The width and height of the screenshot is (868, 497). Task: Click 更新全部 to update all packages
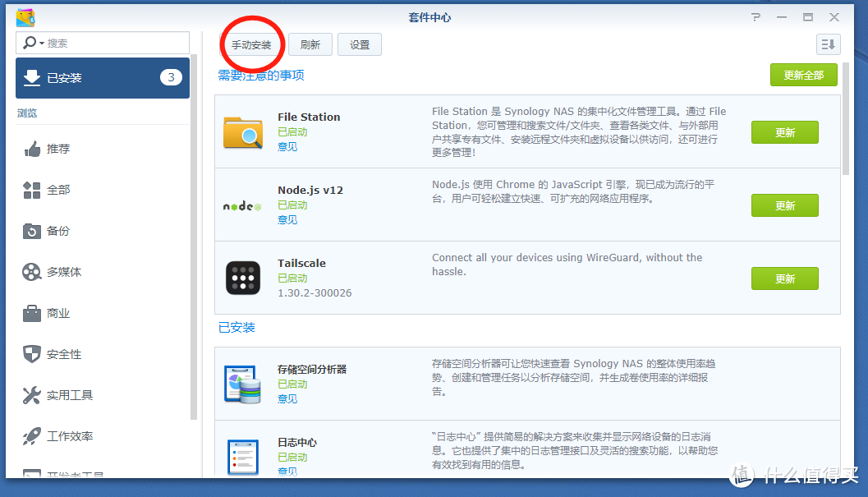(803, 75)
